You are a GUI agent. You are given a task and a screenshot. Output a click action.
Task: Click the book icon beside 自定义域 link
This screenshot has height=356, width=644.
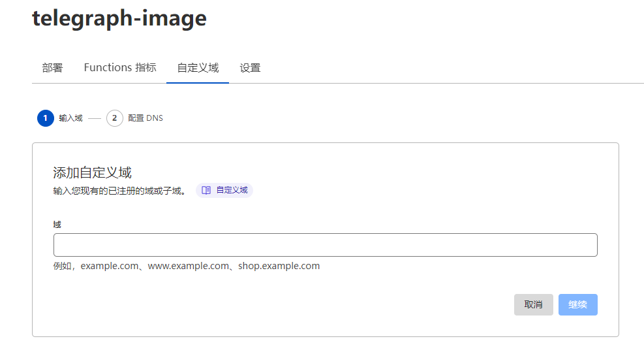click(206, 190)
